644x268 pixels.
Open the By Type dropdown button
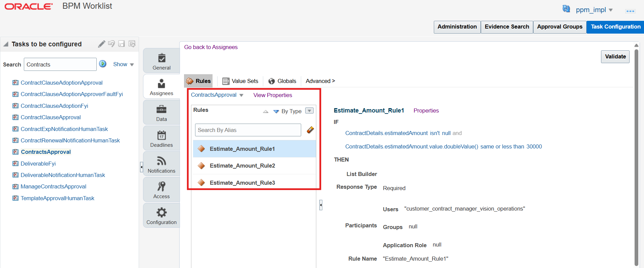[x=309, y=111]
